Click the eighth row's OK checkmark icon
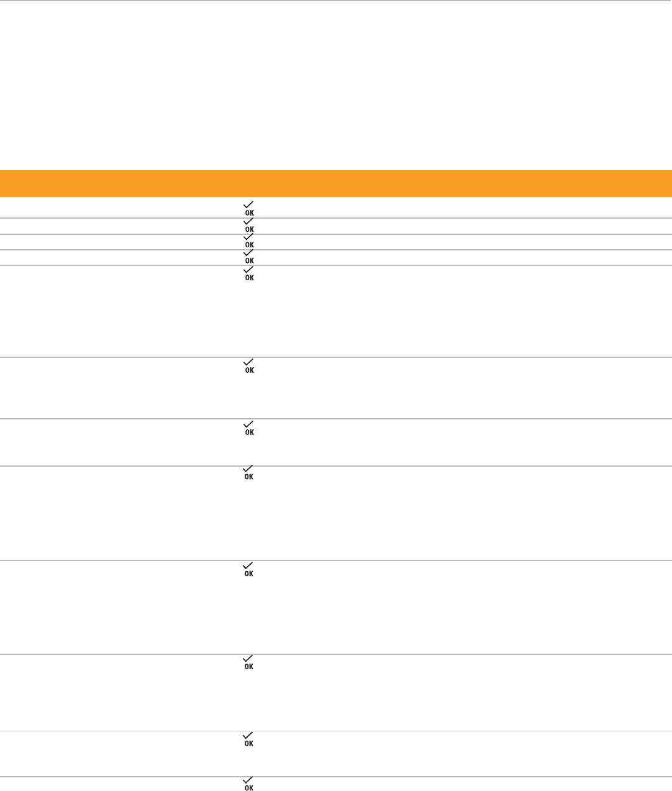This screenshot has height=791, width=672. (249, 473)
